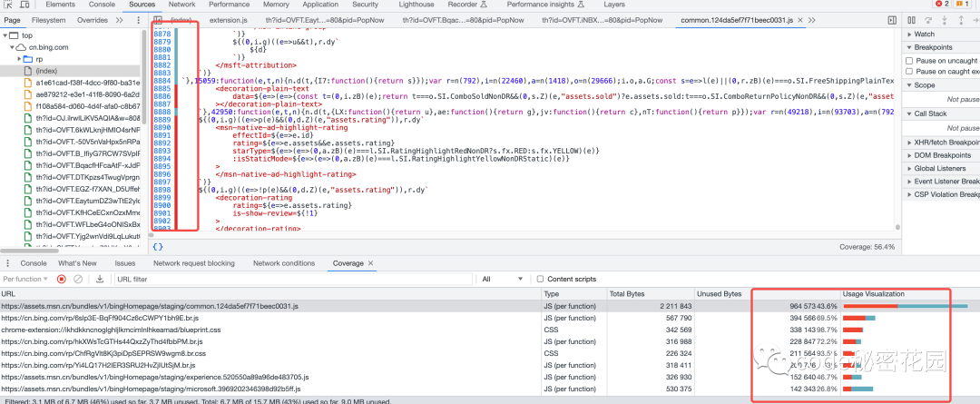Collapse the top frame tree node
The height and width of the screenshot is (404, 980).
click(5, 35)
